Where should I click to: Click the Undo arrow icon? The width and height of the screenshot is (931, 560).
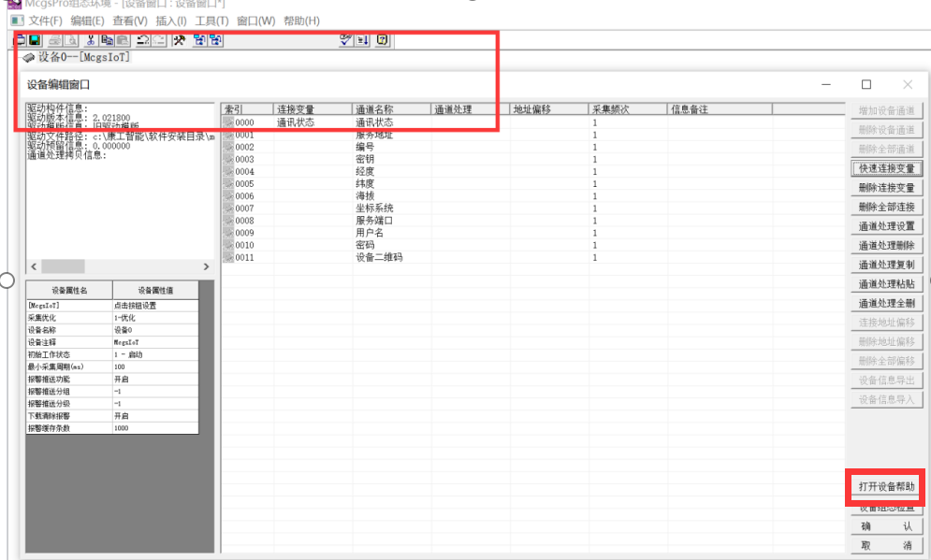click(142, 40)
